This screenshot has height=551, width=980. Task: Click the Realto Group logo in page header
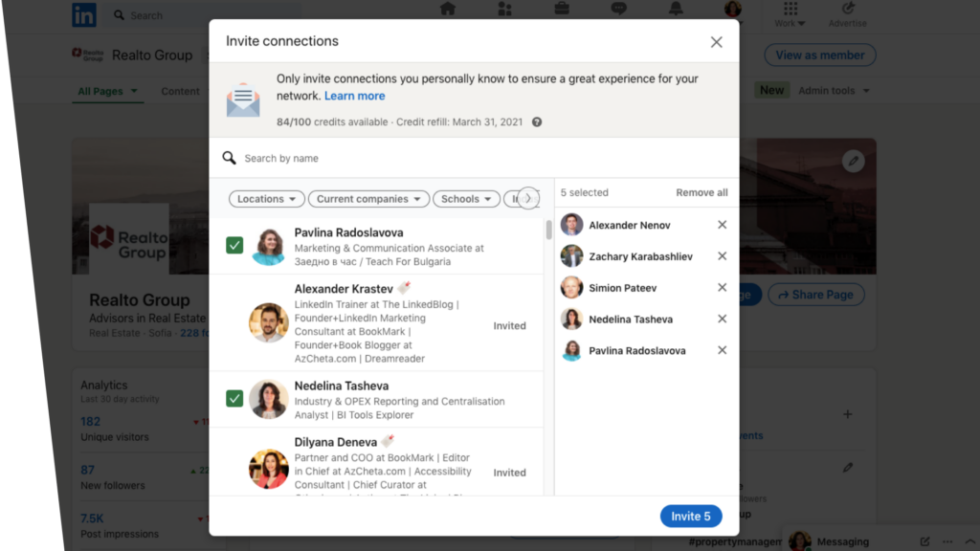[87, 55]
